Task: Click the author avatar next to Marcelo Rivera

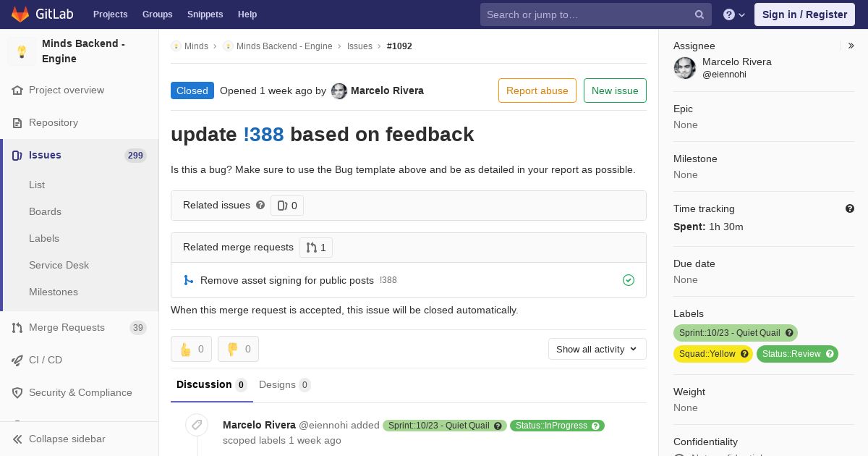Action: click(339, 91)
